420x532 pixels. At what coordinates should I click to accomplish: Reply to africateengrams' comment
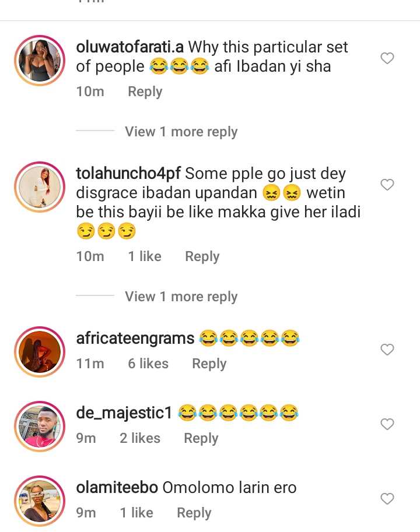209,364
